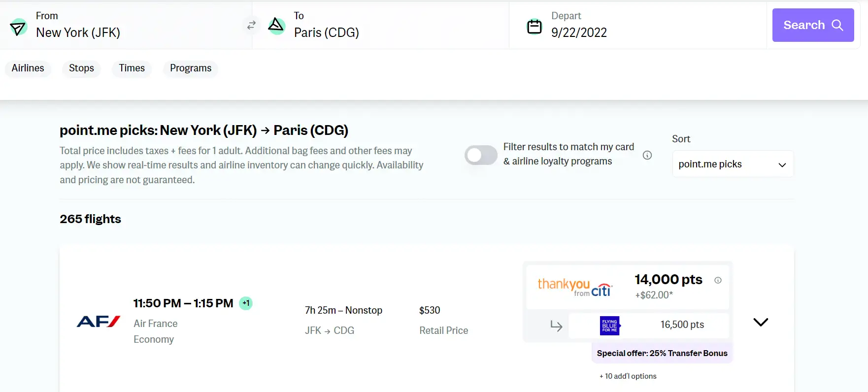Open the Programs filter
868x392 pixels.
[191, 68]
